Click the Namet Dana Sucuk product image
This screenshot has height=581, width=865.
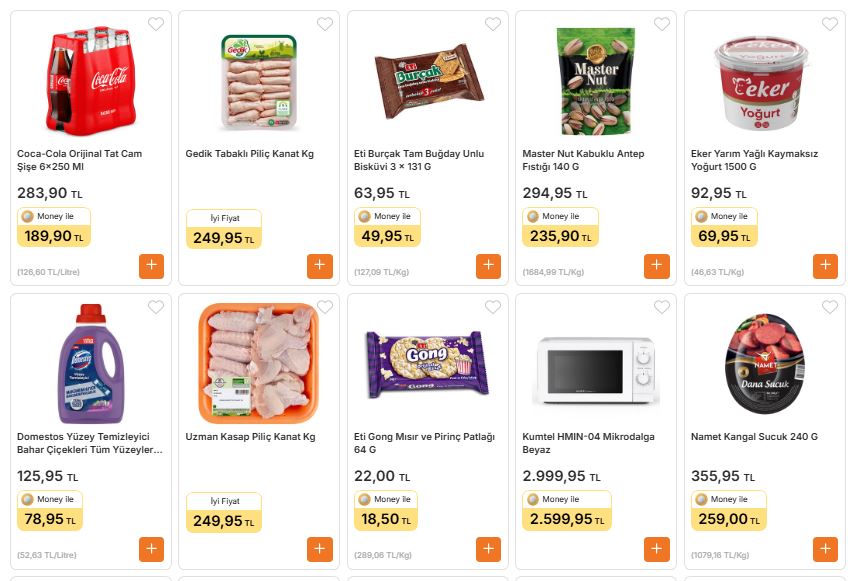[763, 363]
